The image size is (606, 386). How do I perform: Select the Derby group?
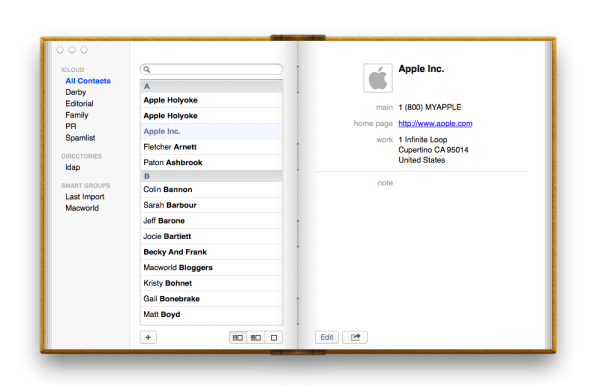click(x=76, y=92)
